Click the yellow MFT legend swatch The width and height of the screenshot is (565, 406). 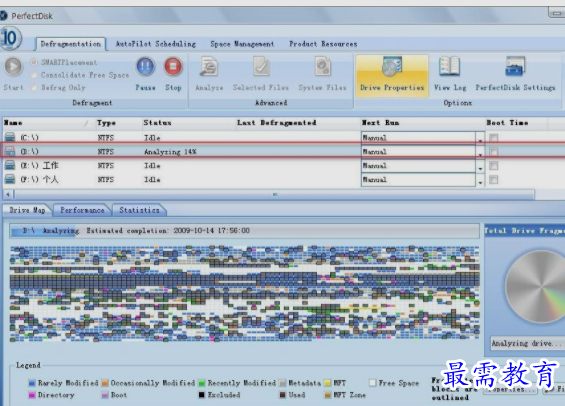[x=328, y=383]
